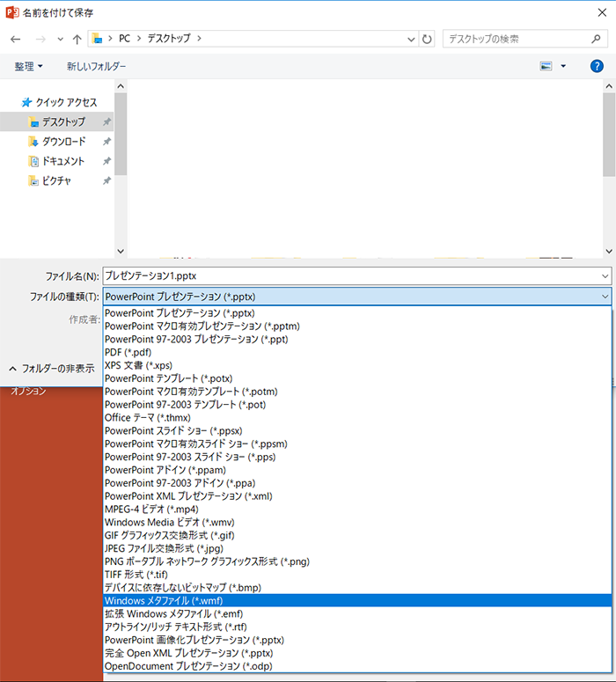This screenshot has width=616, height=682.
Task: Choose OpenDocument プレゼンテーション (*.odp)
Action: (357, 666)
